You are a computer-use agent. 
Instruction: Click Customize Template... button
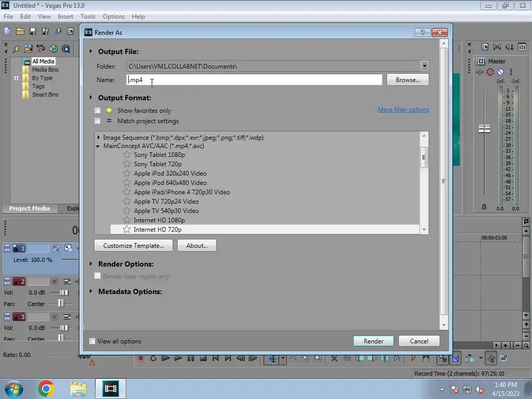134,245
